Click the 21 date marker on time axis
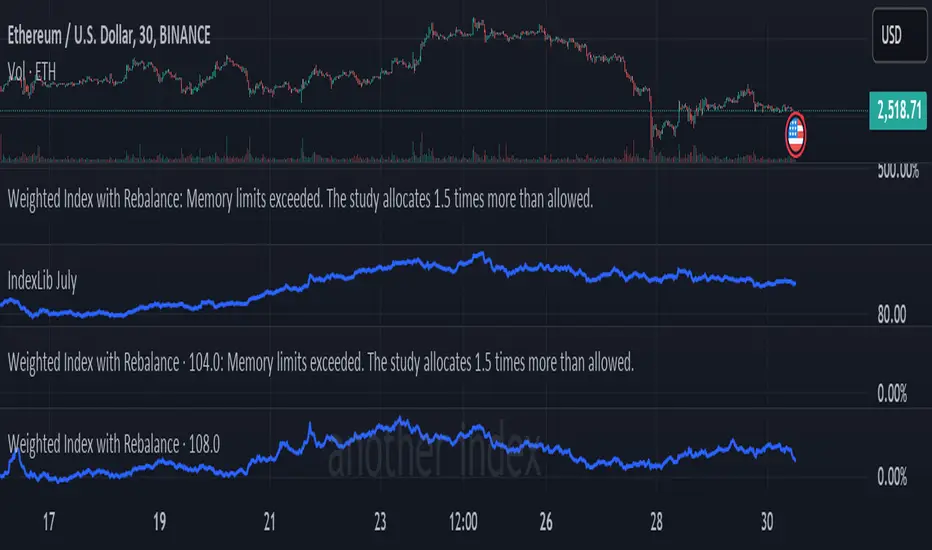Image resolution: width=932 pixels, height=550 pixels. click(x=269, y=522)
